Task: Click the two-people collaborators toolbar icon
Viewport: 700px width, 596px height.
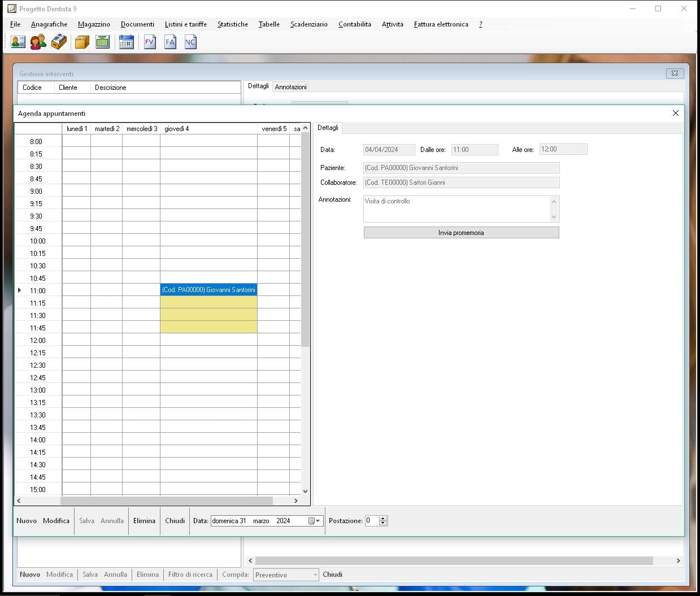Action: click(38, 42)
